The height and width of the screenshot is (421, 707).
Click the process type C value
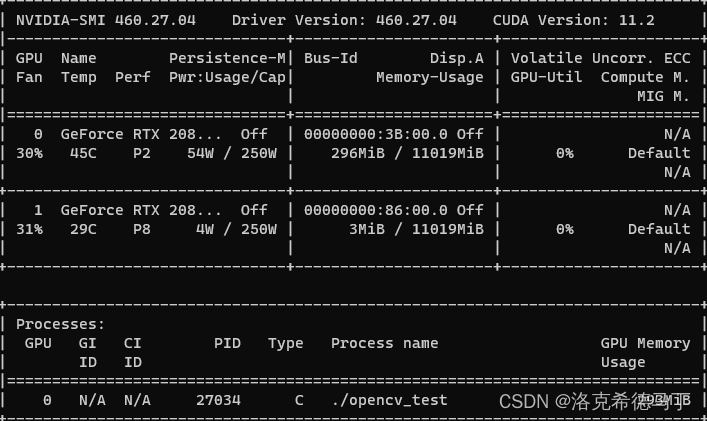click(x=299, y=400)
